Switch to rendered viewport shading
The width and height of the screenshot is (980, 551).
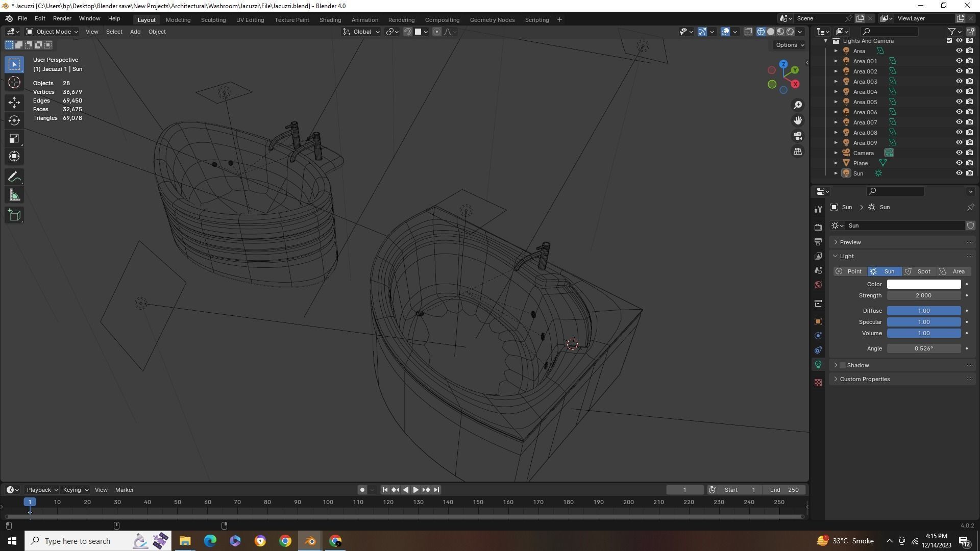[790, 32]
